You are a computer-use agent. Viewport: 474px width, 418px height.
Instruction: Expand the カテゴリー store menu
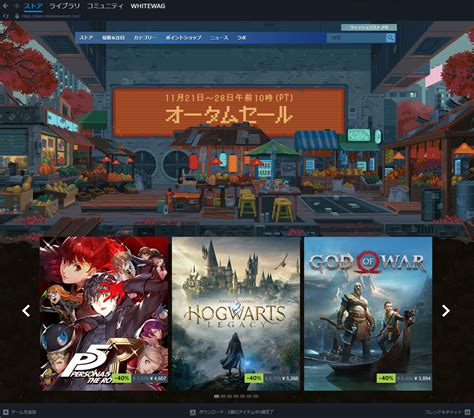(145, 38)
